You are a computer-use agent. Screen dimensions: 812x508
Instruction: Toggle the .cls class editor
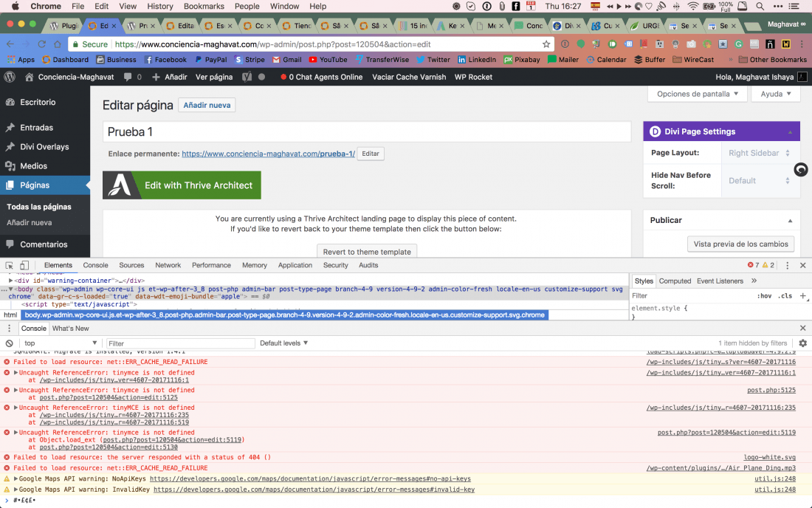(x=785, y=295)
